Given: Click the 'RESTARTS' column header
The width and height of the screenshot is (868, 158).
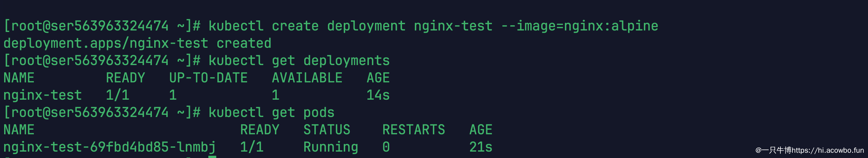Looking at the screenshot, I should point(414,130).
